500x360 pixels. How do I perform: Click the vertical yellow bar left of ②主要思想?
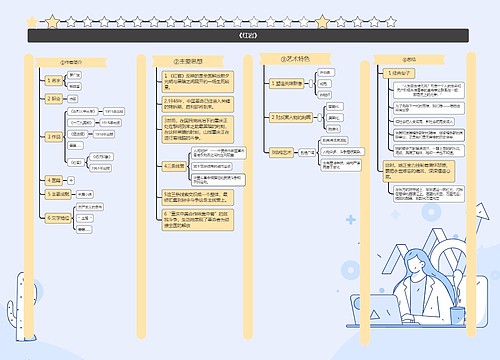click(x=141, y=197)
